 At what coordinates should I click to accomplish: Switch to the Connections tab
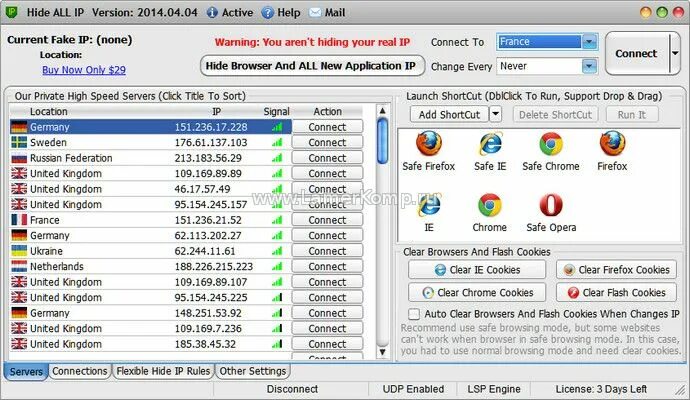[80, 371]
